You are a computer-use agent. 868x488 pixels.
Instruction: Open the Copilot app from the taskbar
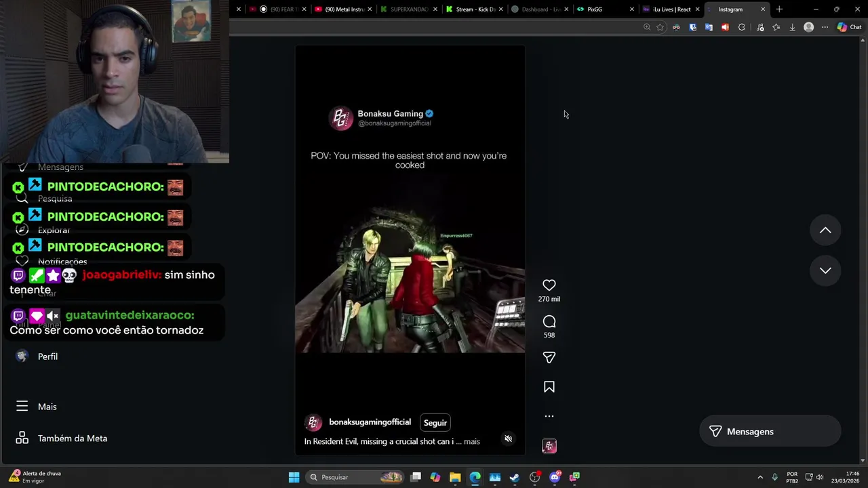tap(435, 477)
